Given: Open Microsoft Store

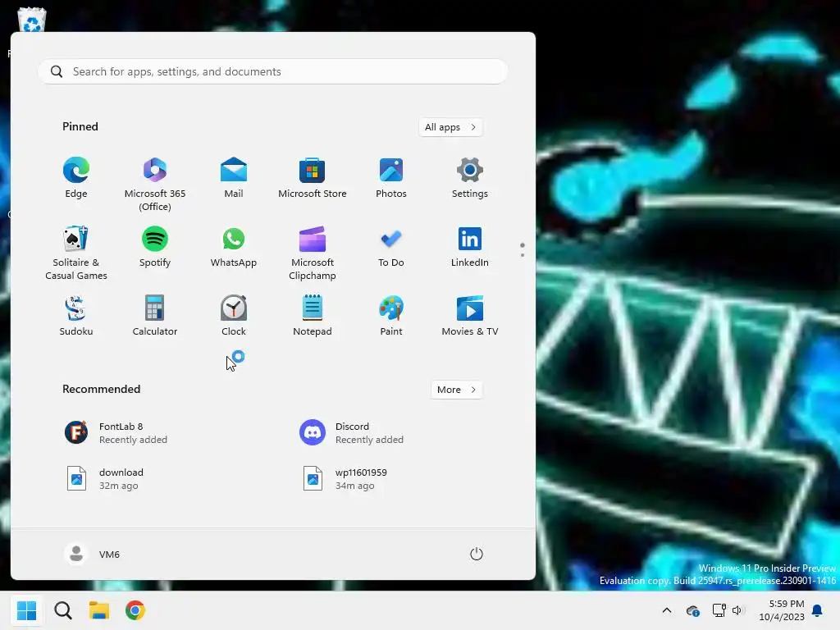Looking at the screenshot, I should pos(313,178).
